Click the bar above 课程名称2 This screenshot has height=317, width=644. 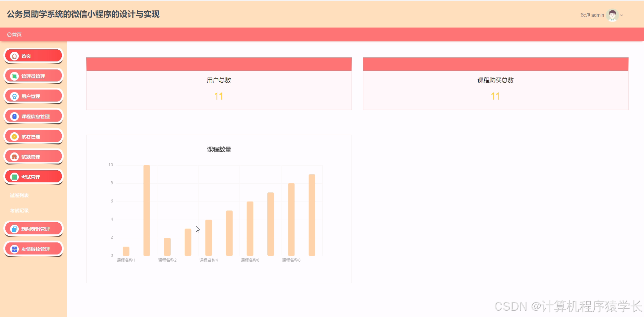(x=167, y=247)
